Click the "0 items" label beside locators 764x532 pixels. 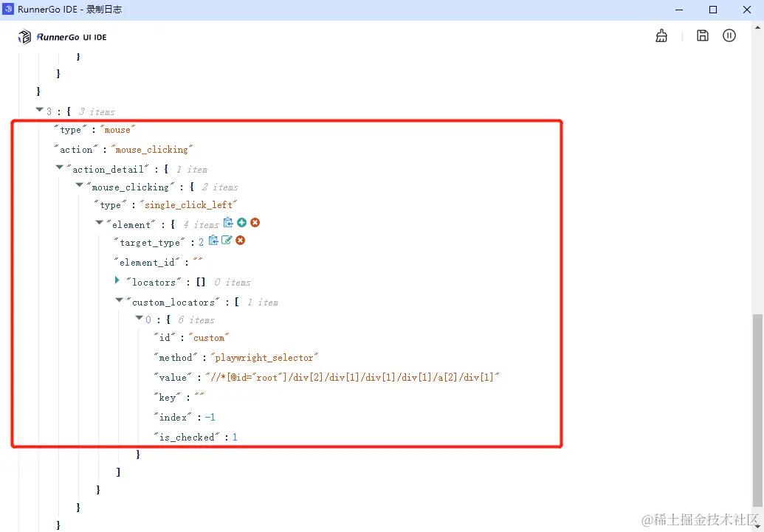[233, 282]
